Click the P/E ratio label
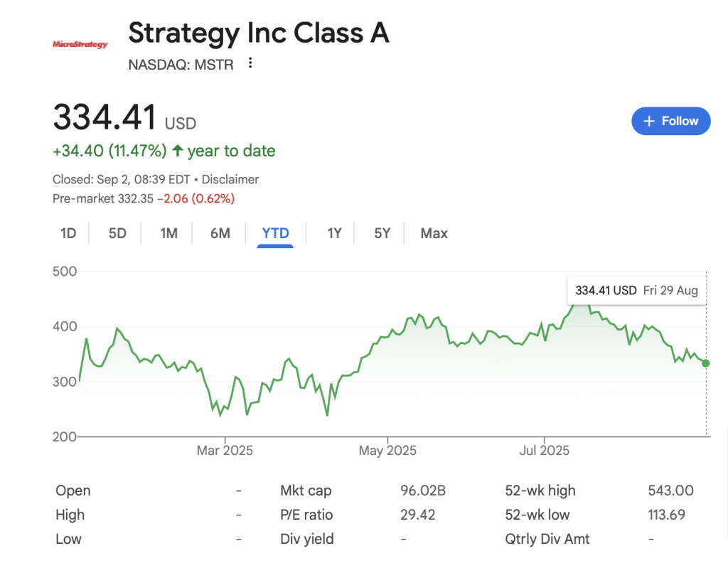 click(306, 515)
